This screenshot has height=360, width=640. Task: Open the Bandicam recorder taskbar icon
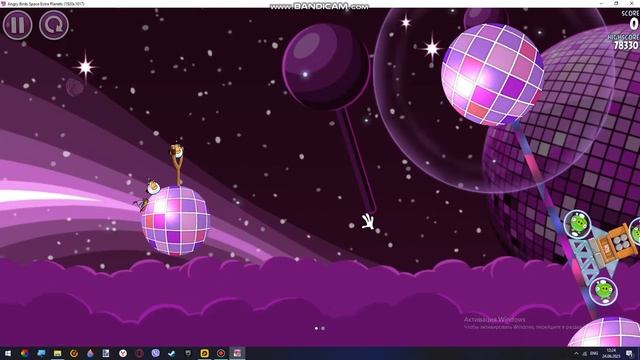[x=221, y=353]
